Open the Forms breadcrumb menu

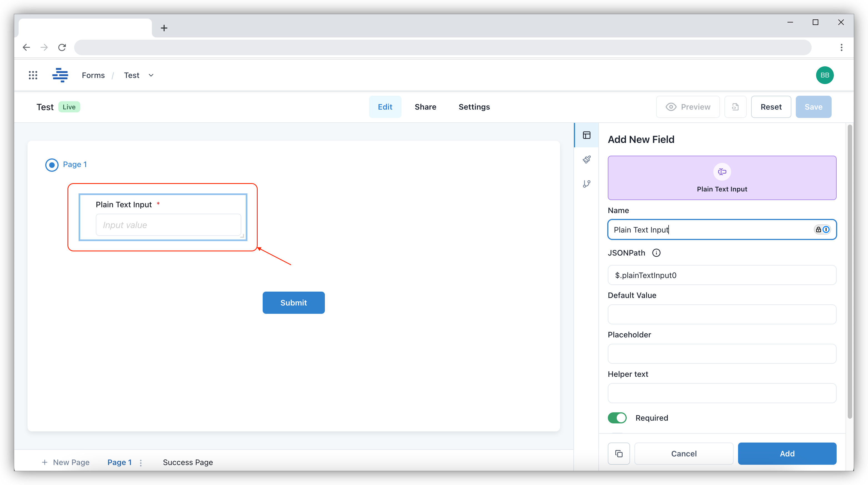(x=93, y=75)
